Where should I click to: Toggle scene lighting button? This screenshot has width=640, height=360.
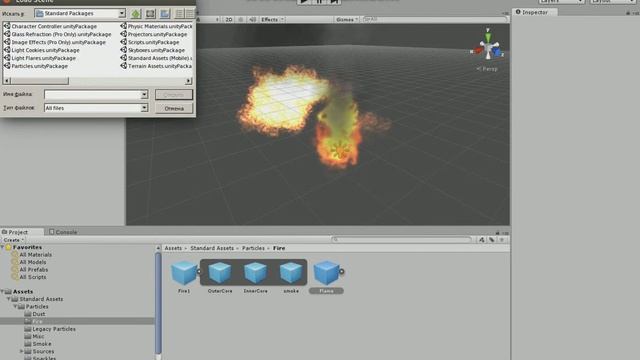pyautogui.click(x=241, y=20)
